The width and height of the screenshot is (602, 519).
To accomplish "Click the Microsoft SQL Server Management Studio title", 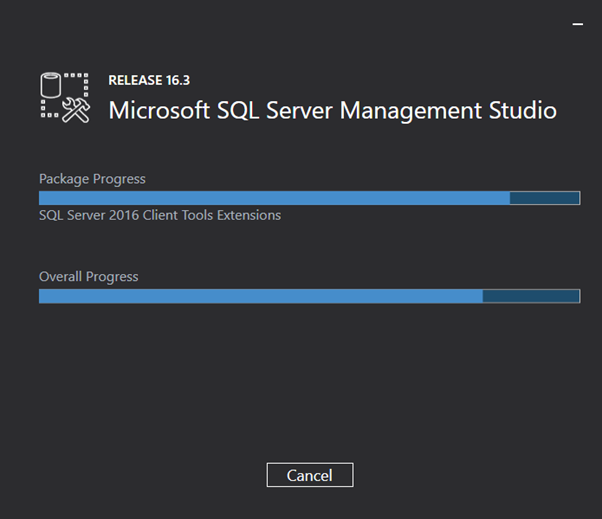I will pos(332,111).
